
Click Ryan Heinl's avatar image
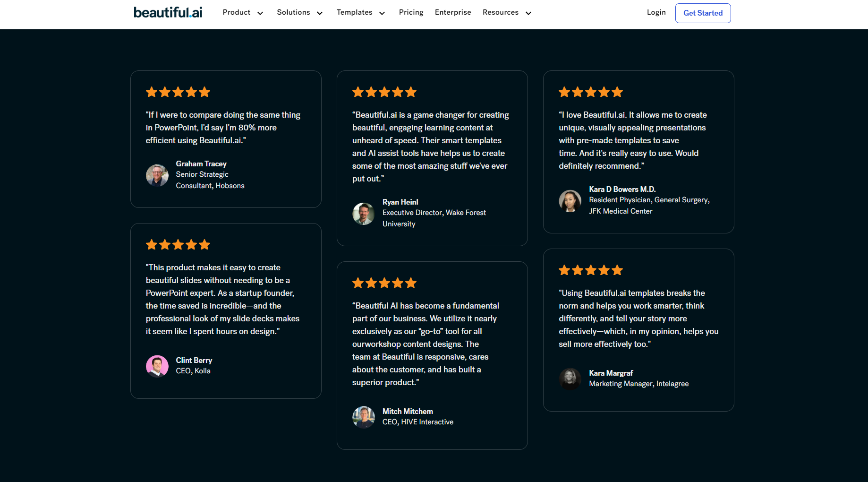click(x=364, y=214)
